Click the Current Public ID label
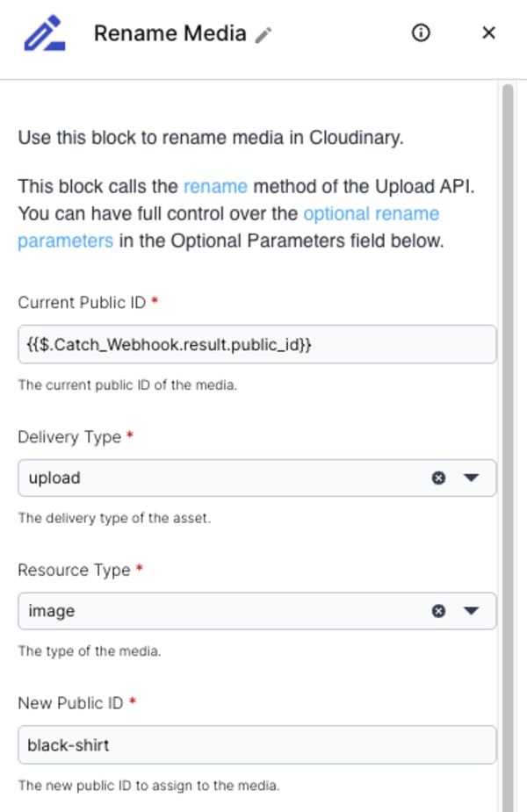Image resolution: width=527 pixels, height=812 pixels. (x=82, y=303)
